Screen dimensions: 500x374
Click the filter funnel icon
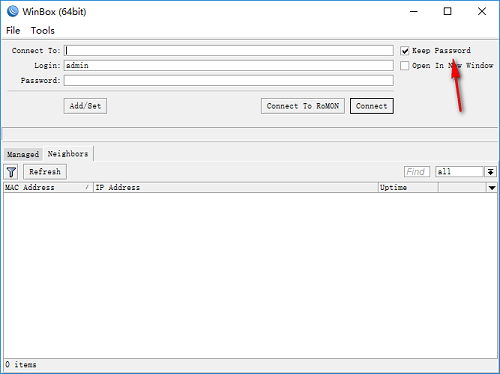(11, 172)
